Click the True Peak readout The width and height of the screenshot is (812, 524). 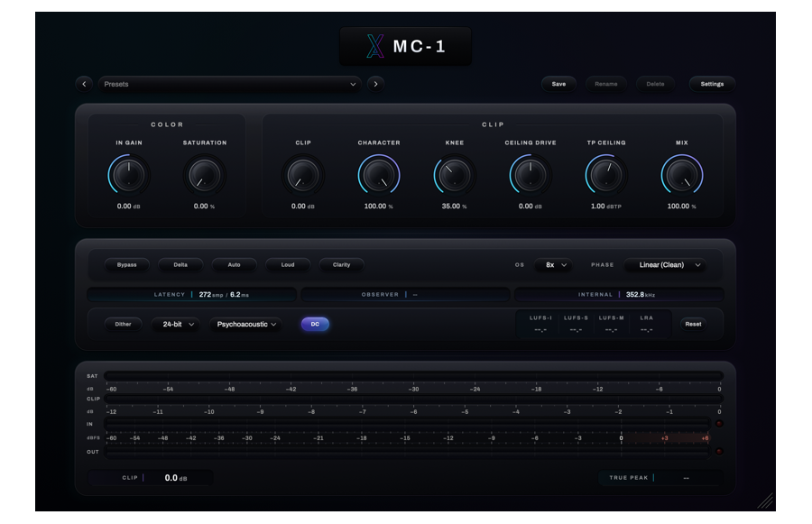click(x=660, y=477)
